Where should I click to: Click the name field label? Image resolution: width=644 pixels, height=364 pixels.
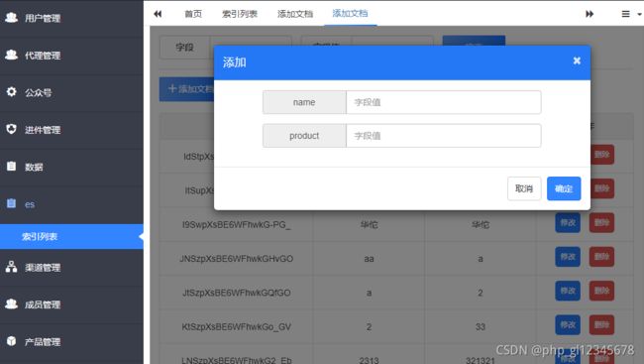click(x=304, y=102)
